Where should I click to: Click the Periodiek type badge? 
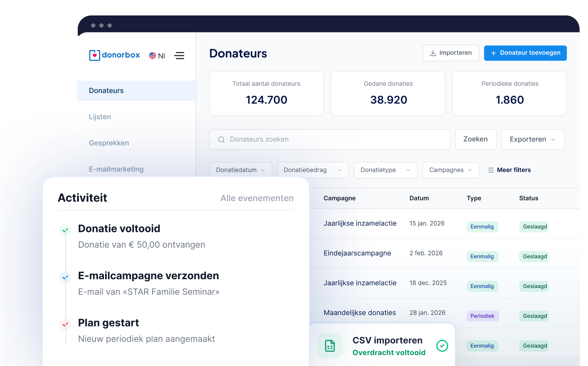(x=482, y=316)
